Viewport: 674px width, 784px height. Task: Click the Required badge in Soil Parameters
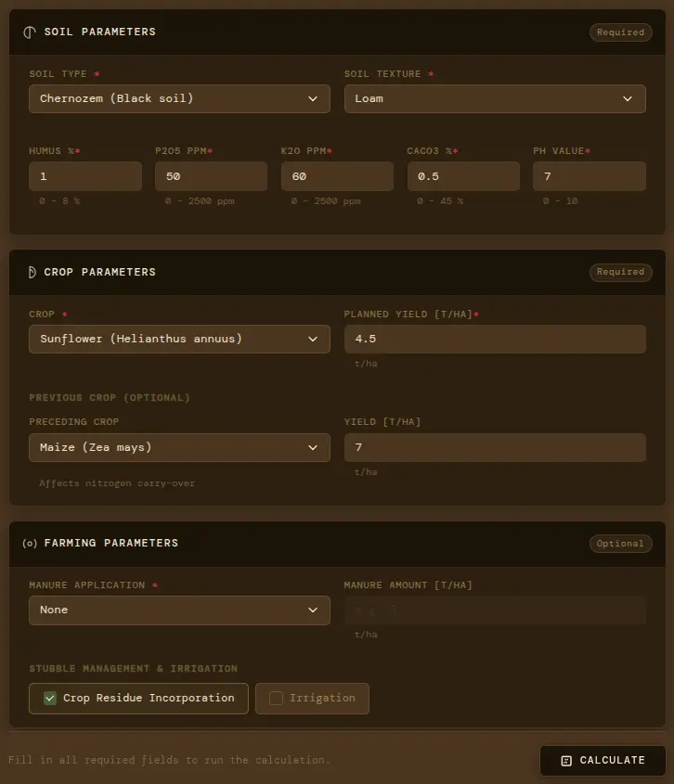[x=620, y=32]
